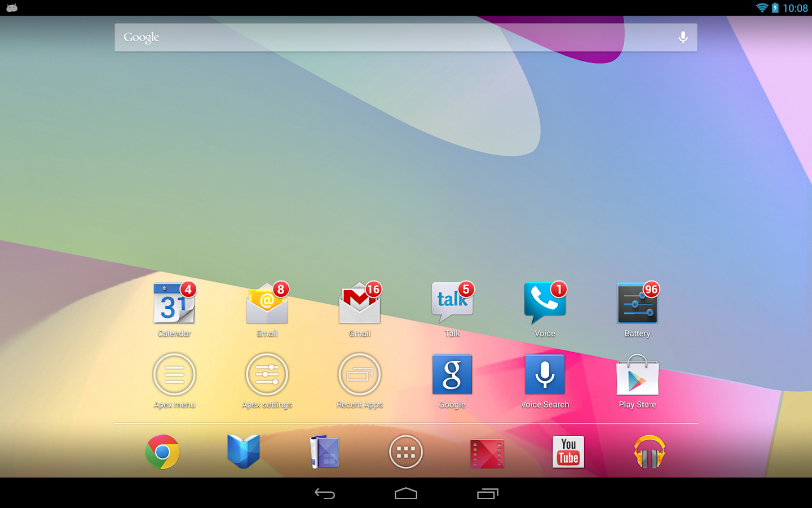Open Play Books from the dock

(x=244, y=452)
